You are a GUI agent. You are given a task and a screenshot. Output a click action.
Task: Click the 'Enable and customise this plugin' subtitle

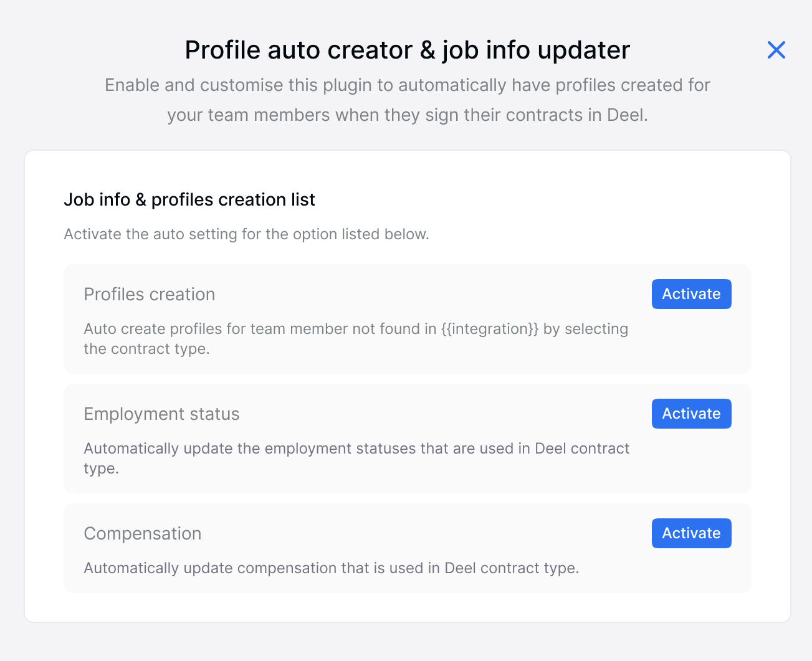coord(408,85)
